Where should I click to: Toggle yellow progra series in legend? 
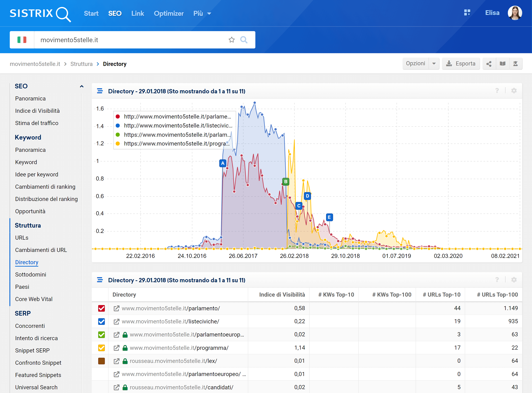(x=173, y=144)
